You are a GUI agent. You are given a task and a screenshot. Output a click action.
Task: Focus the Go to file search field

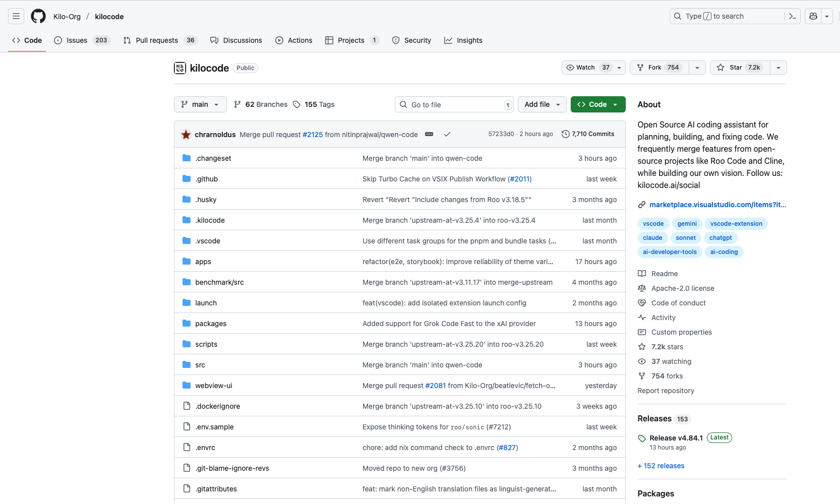454,104
